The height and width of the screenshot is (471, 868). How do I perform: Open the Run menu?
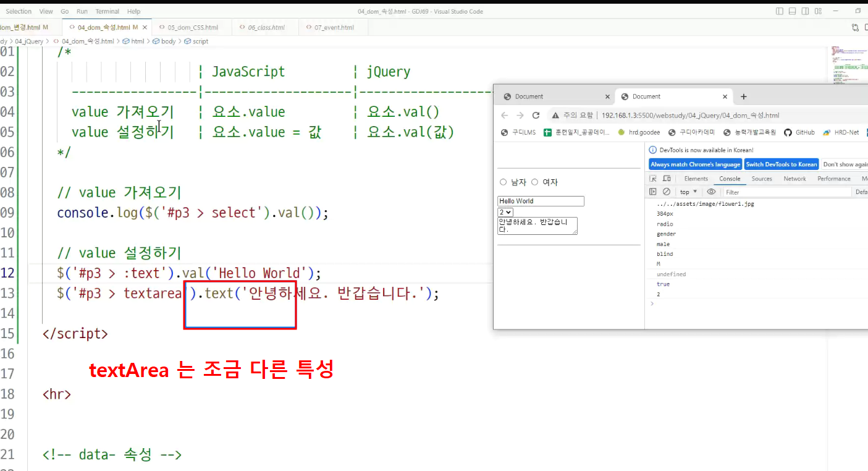[x=82, y=11]
